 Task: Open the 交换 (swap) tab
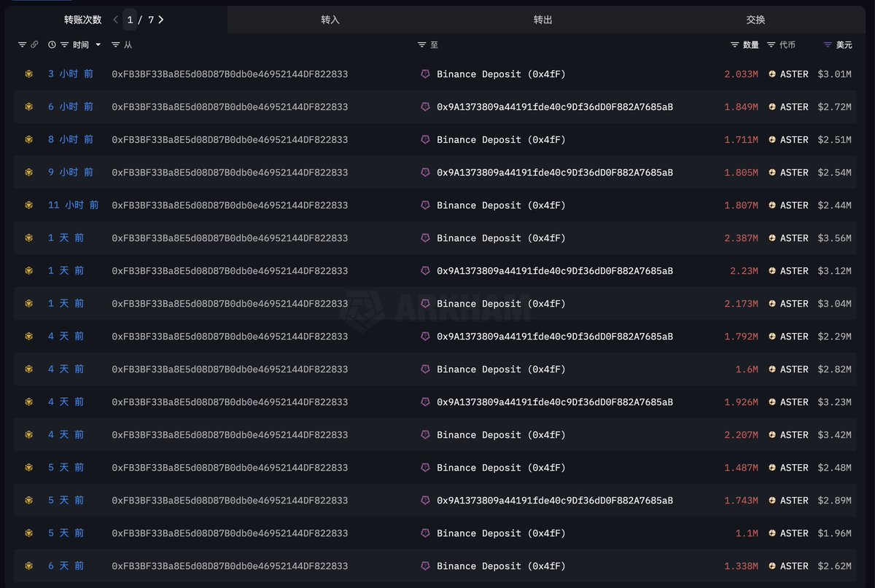coord(755,20)
